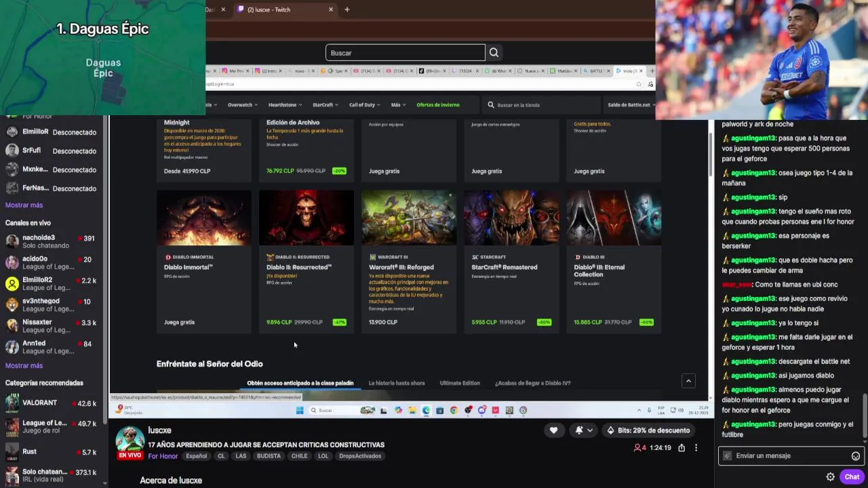
Task: Open the Saldo de Battle.net dropdown
Action: 631,105
